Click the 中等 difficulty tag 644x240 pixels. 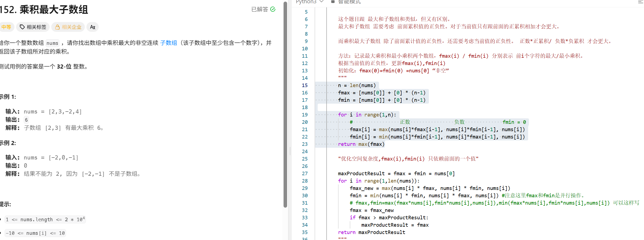pos(6,27)
